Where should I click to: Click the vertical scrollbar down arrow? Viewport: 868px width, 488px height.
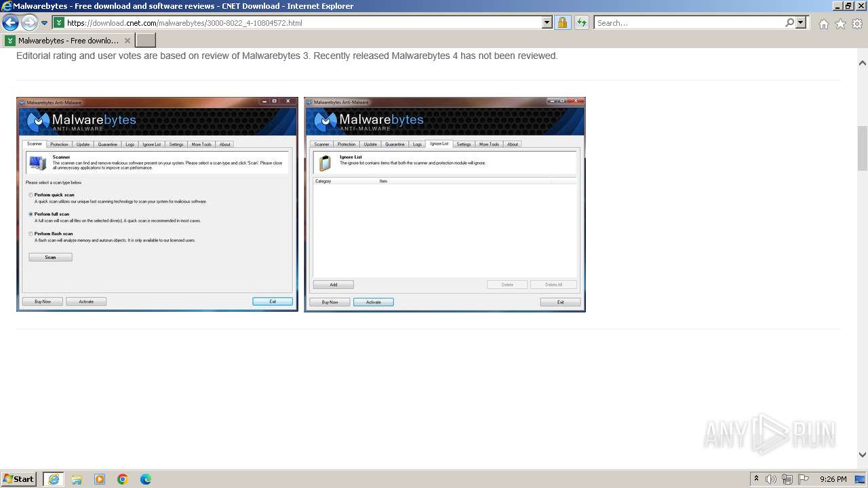coord(863,455)
